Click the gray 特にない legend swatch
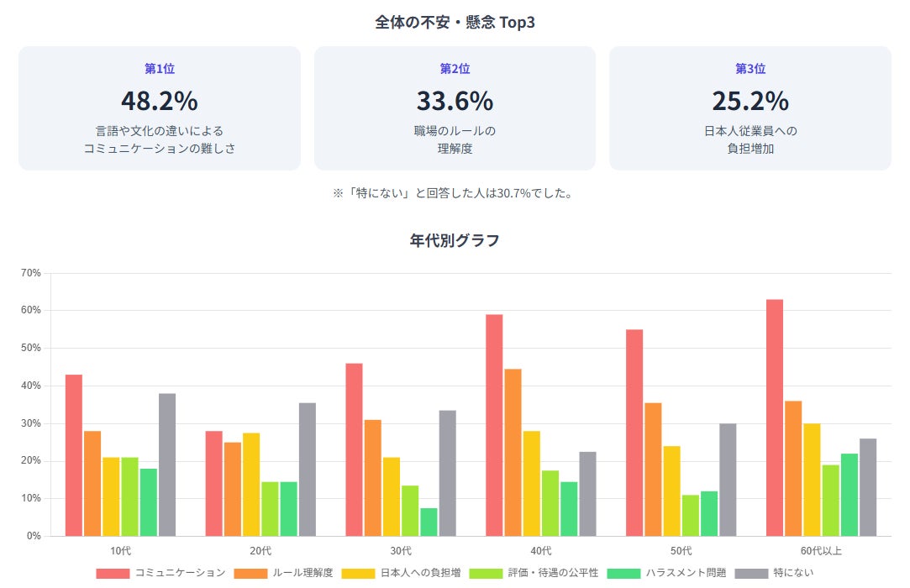 [x=751, y=573]
